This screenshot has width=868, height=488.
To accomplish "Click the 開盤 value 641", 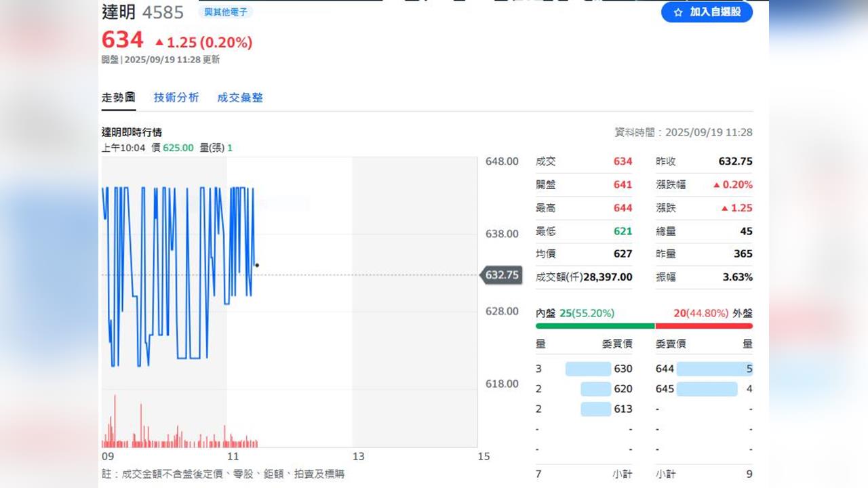I will tap(623, 184).
